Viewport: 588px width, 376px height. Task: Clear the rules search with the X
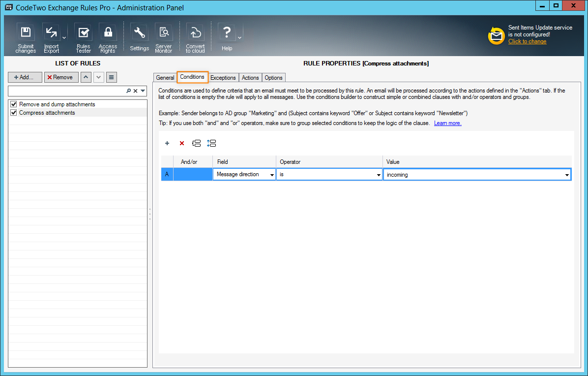coord(135,91)
